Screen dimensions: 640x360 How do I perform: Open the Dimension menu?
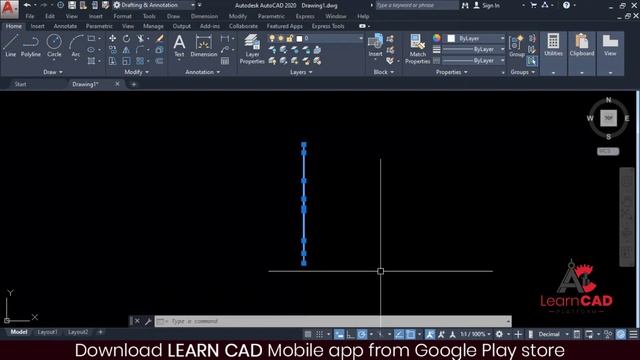click(x=204, y=16)
